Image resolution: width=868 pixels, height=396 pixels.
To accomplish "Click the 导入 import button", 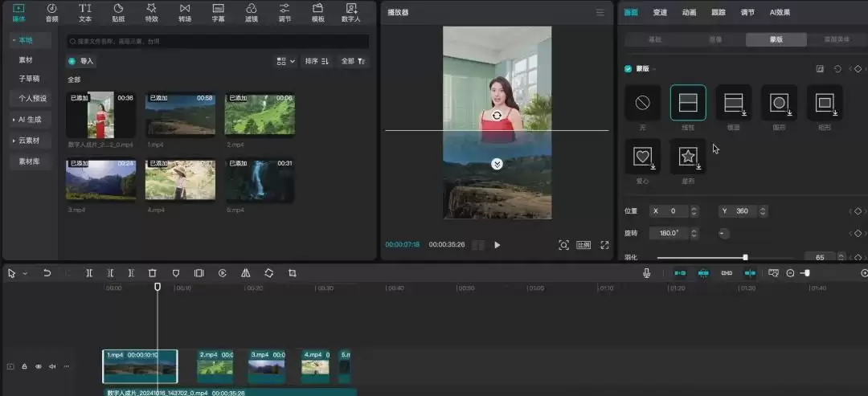I will (81, 61).
